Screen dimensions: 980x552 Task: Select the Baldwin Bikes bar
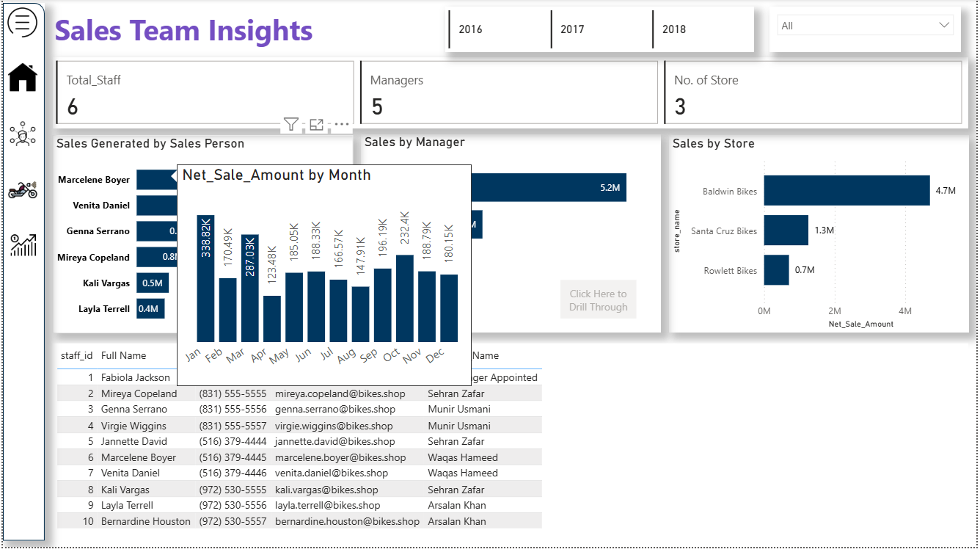click(x=846, y=191)
